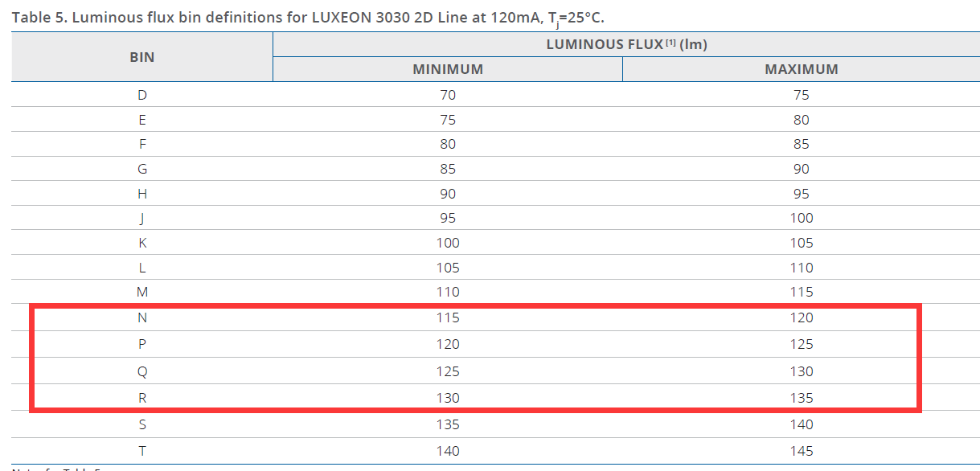Select maximum value 100 in row J
980x471 pixels.
[x=802, y=218]
